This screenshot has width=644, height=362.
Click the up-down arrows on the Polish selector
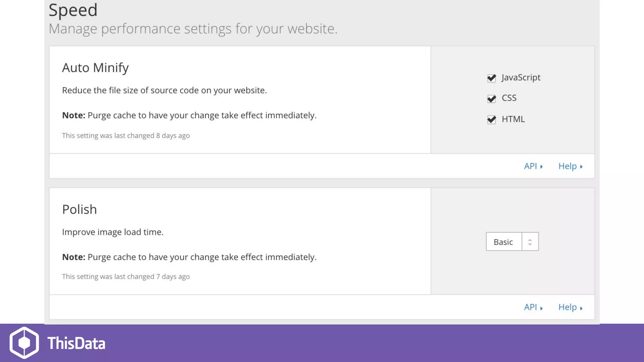pyautogui.click(x=530, y=242)
